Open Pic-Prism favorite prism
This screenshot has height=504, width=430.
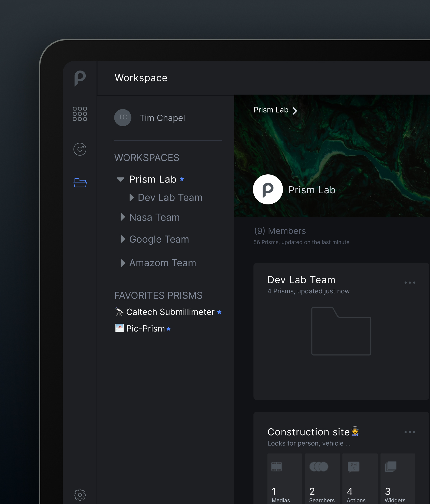(145, 329)
